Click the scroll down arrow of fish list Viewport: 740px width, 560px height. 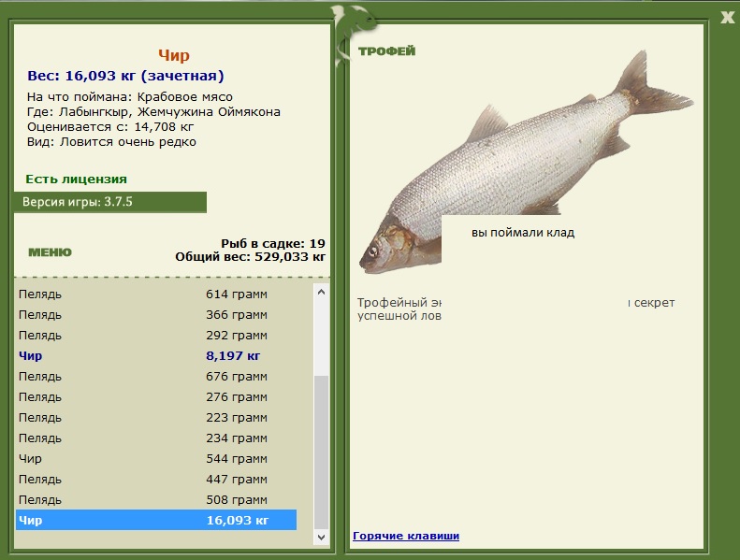point(322,537)
